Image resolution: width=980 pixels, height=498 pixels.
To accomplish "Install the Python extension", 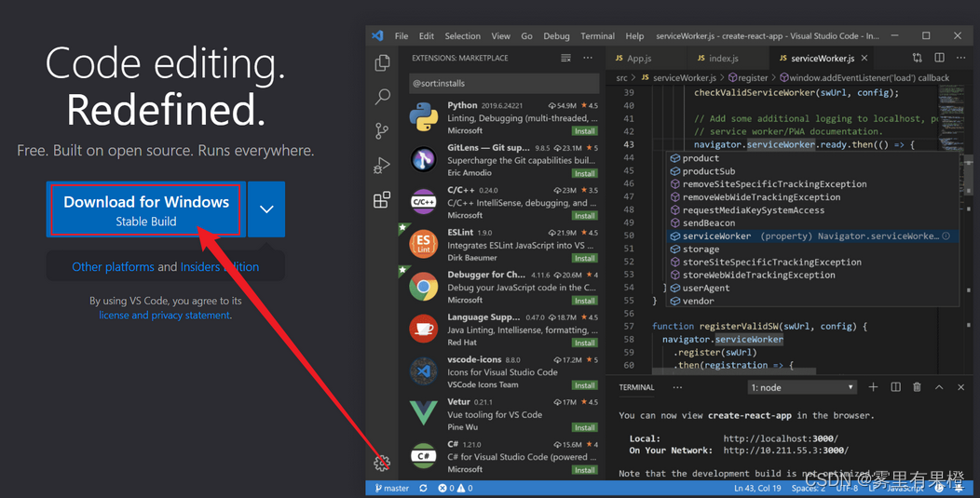I will tap(584, 131).
